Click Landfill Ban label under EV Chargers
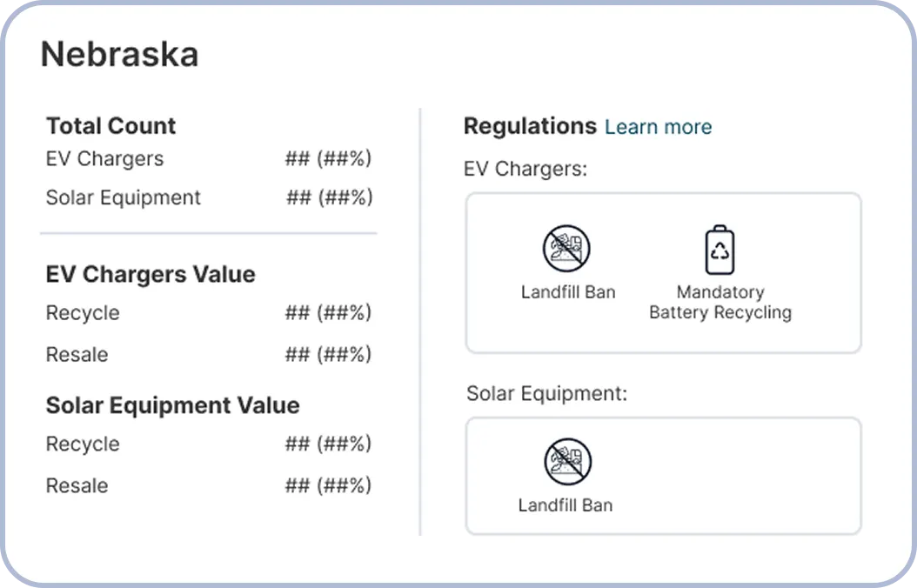Viewport: 917px width, 588px height. pos(568,291)
